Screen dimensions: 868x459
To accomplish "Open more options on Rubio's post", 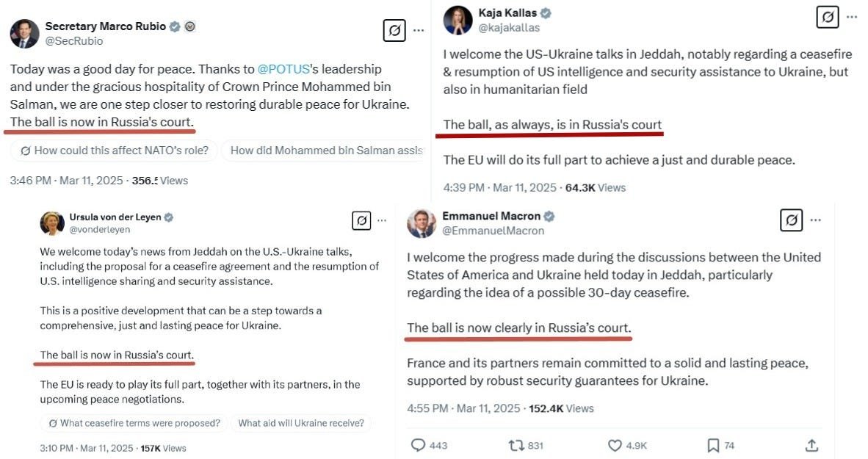I will (419, 30).
